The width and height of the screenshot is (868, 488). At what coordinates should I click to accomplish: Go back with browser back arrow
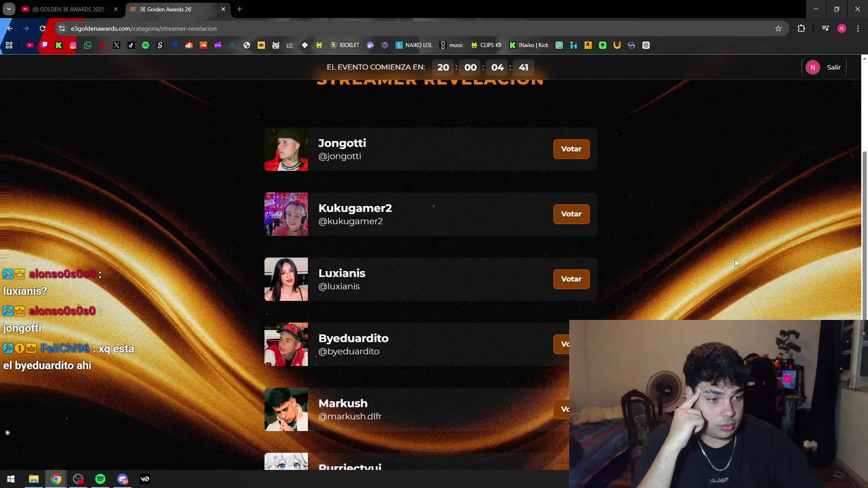pyautogui.click(x=9, y=28)
